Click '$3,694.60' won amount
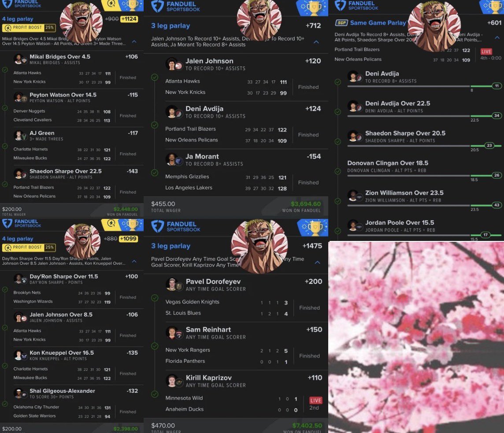 coord(305,204)
